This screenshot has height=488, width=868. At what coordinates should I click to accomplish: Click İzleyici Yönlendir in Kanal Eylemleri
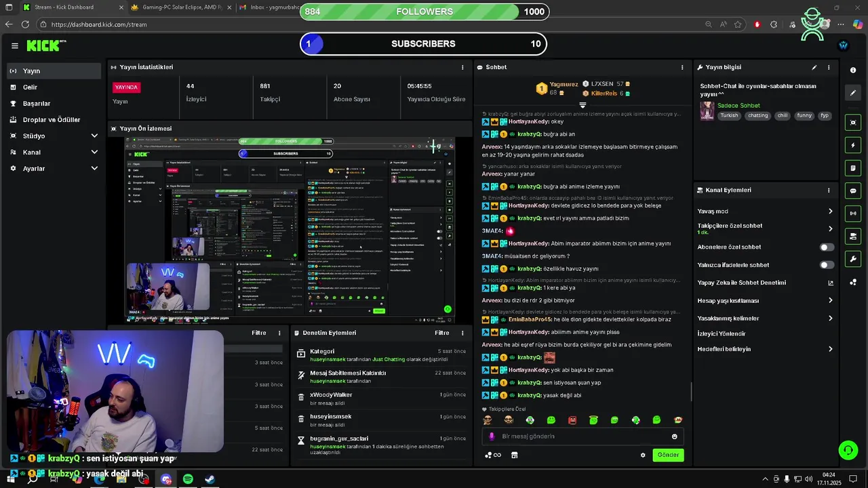click(x=722, y=333)
